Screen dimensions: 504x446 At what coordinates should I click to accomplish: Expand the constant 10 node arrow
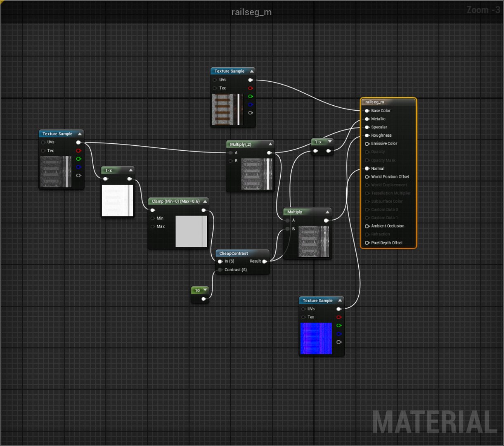[x=205, y=290]
